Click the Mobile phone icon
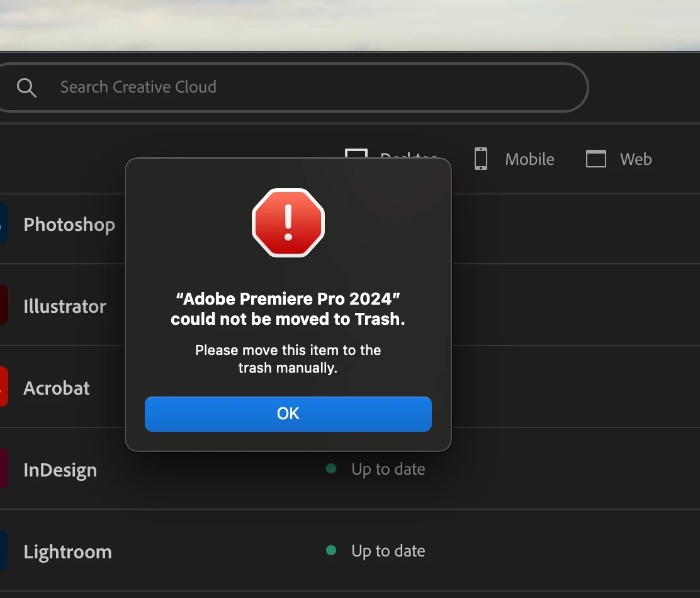This screenshot has height=598, width=700. [481, 159]
